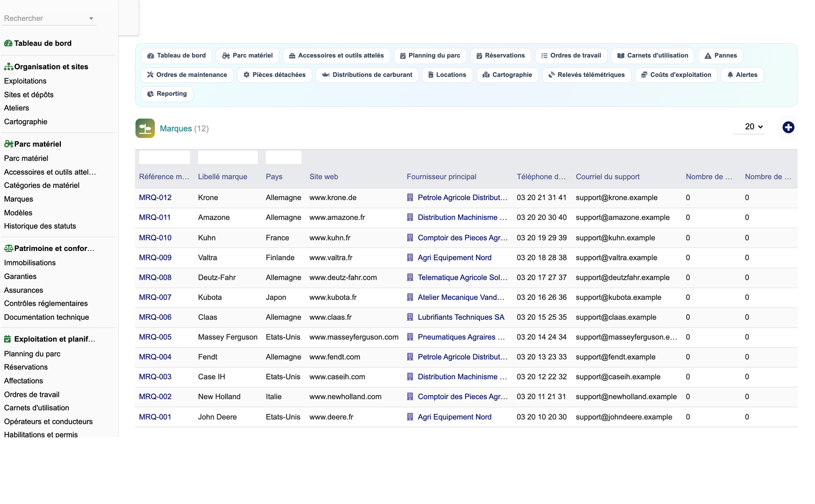
Task: Open Distributions de carburant shortcut
Action: [x=367, y=75]
